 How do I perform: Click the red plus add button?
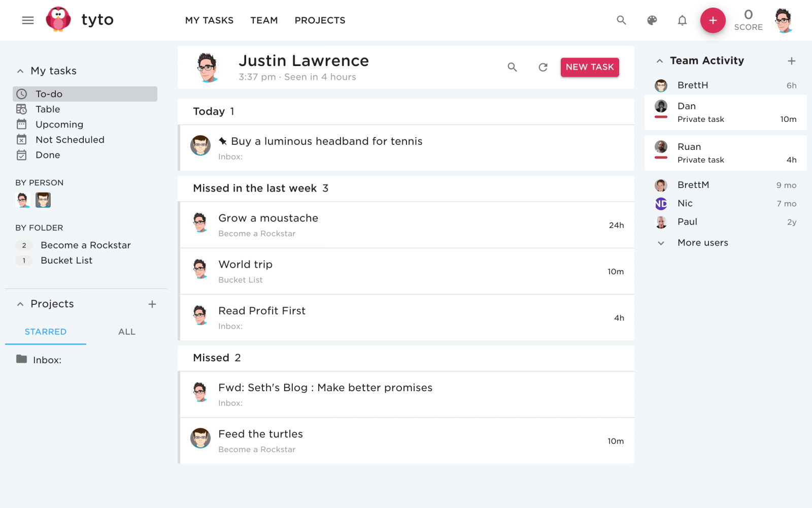(x=713, y=20)
